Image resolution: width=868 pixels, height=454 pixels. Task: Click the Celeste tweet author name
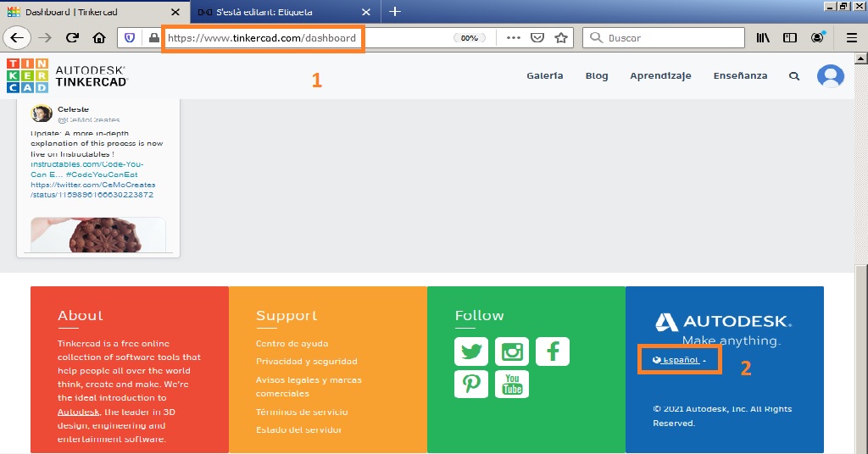click(73, 109)
